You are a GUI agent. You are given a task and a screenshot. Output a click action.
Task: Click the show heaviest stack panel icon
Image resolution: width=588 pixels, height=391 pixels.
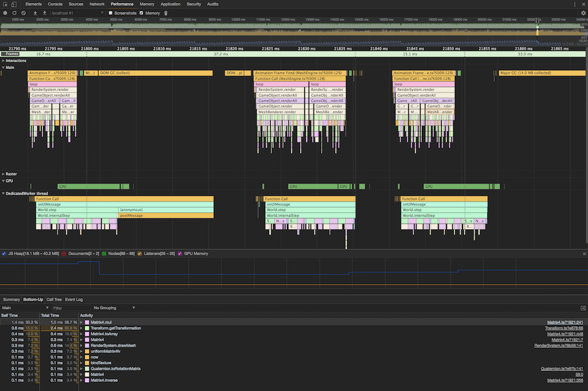pyautogui.click(x=583, y=308)
